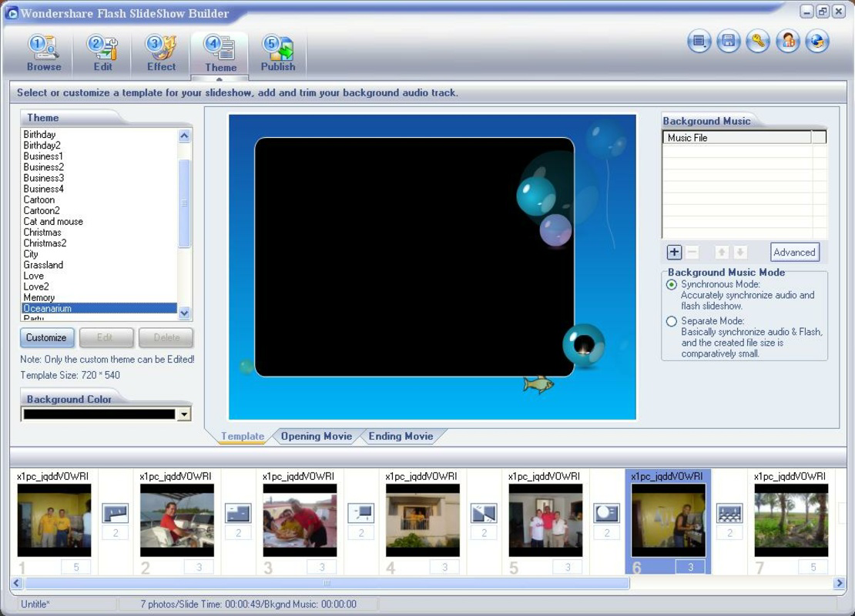Click the black background color swatch

[99, 414]
